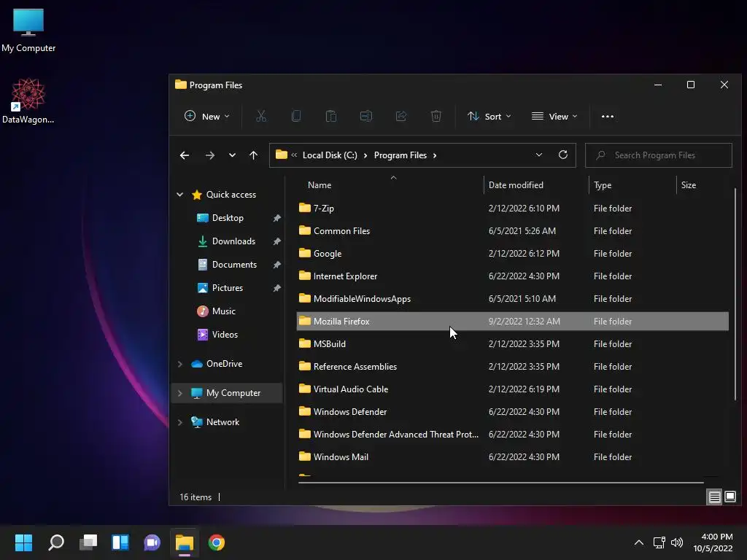Click the horizontal scrollbar under file list
747x560 pixels.
pos(500,483)
